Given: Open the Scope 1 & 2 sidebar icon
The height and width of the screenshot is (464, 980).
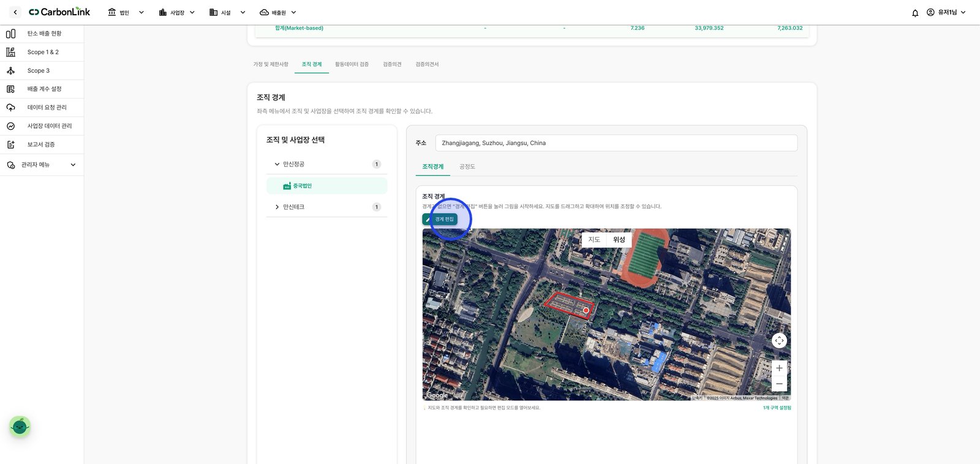Looking at the screenshot, I should pyautogui.click(x=10, y=52).
